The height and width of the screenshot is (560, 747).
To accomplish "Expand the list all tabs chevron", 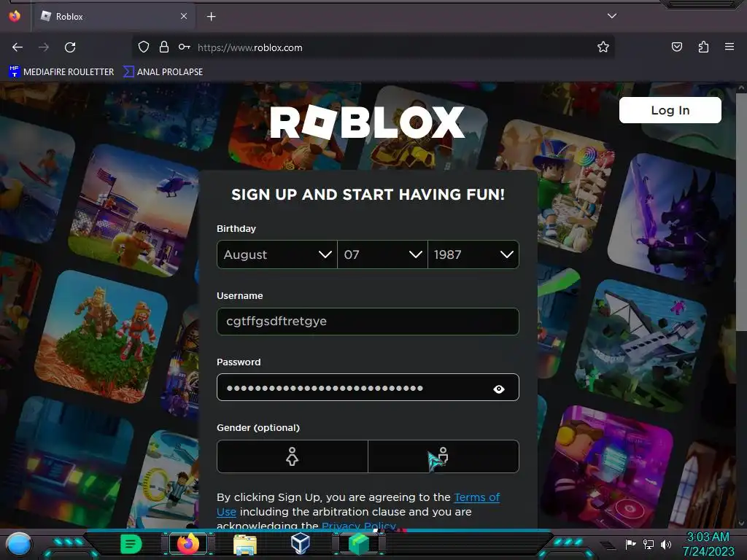I will point(612,16).
